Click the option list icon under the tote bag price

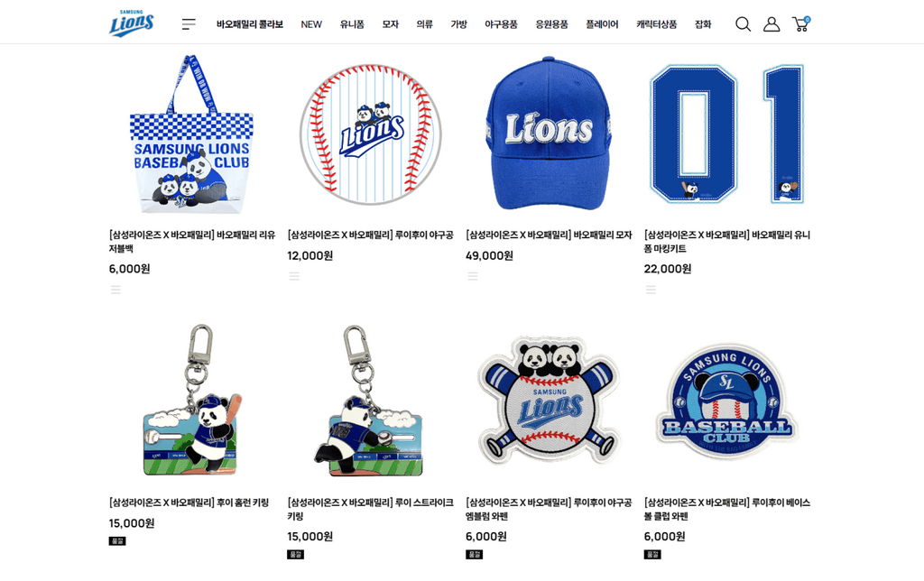click(115, 290)
